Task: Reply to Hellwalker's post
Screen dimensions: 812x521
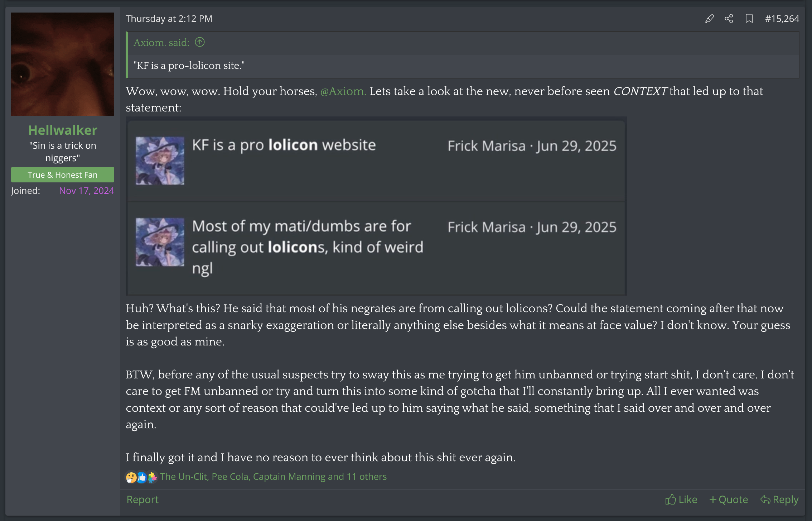Action: click(779, 499)
